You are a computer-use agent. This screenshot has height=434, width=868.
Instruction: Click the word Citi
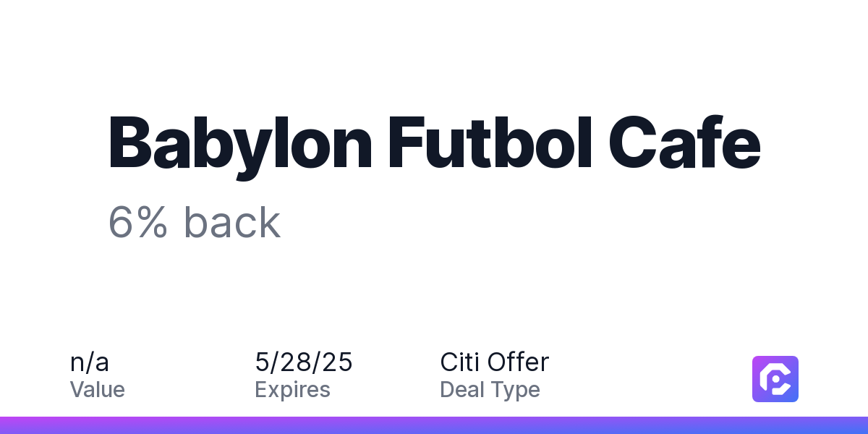tap(460, 362)
